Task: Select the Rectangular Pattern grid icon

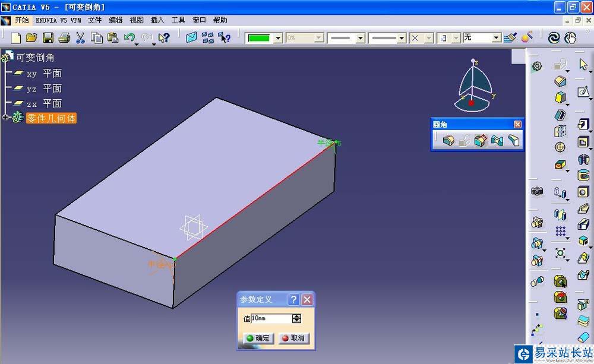Action: tap(560, 230)
